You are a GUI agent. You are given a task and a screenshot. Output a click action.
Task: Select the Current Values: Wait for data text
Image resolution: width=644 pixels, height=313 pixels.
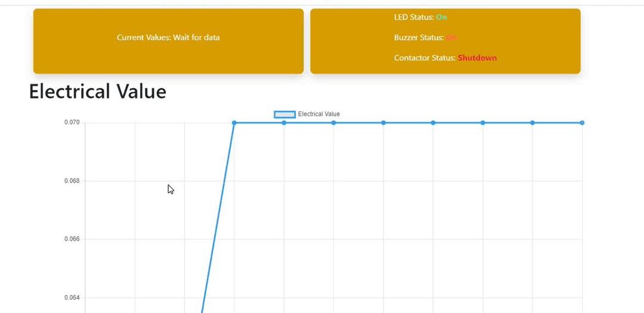[168, 38]
